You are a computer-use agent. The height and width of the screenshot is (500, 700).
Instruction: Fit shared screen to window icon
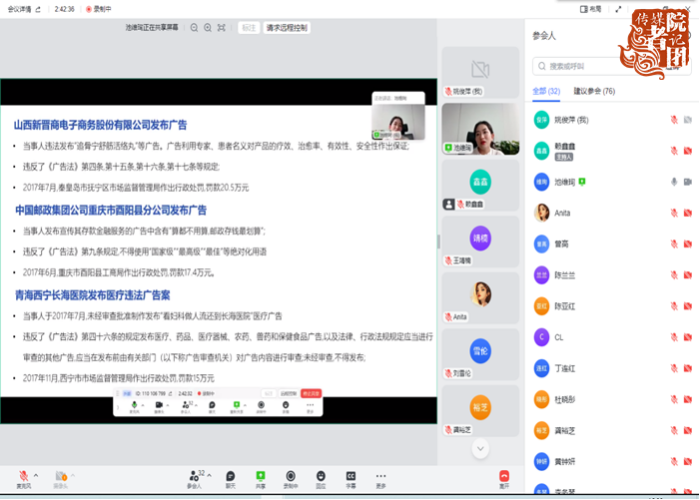221,28
